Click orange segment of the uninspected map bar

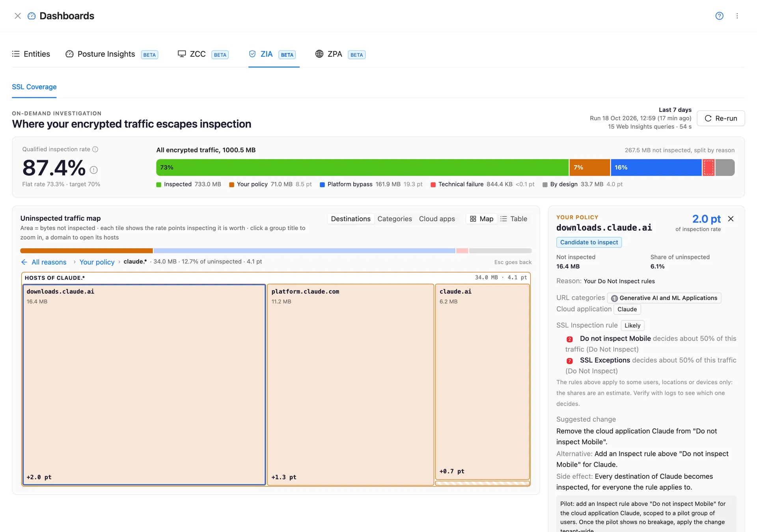(86, 251)
